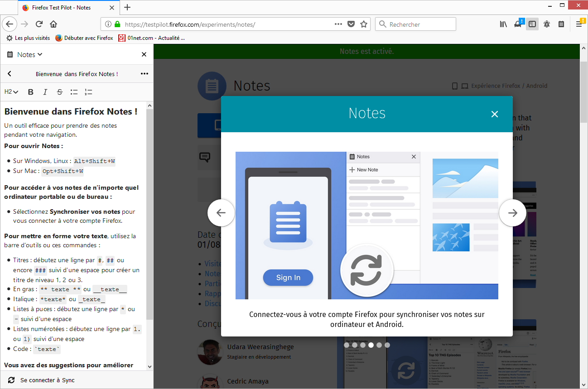Screen dimensions: 588x389
Task: Select the active fourth tour slide dot
Action: click(x=371, y=345)
